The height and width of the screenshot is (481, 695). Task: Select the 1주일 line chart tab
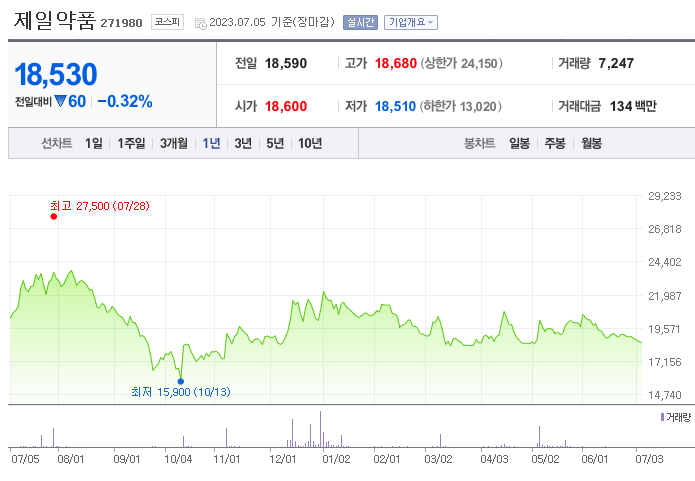pos(131,143)
